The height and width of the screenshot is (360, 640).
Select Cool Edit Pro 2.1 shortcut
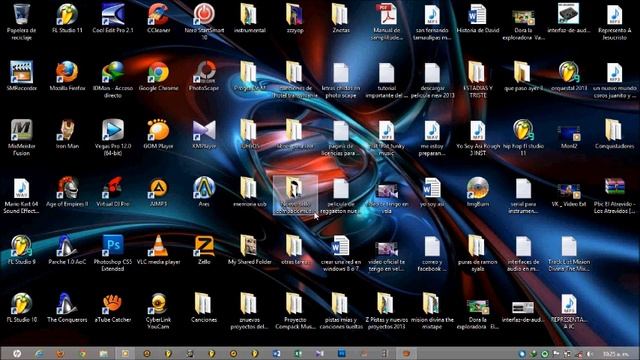click(113, 18)
